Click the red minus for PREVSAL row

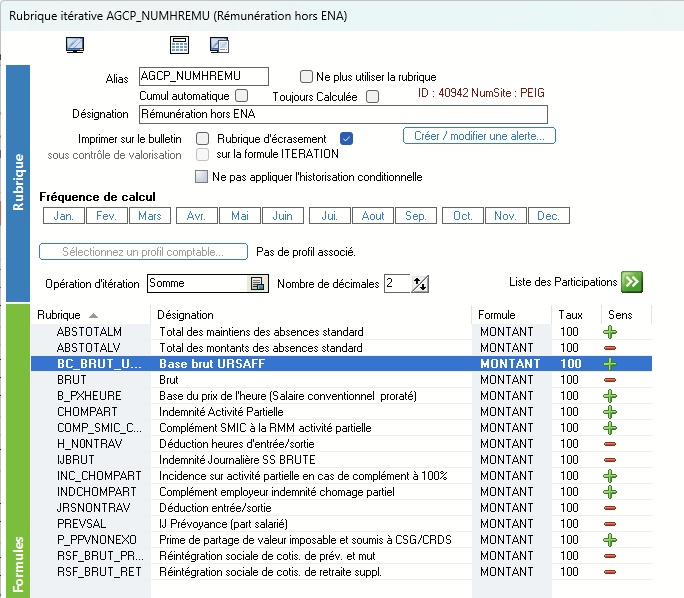(x=609, y=524)
